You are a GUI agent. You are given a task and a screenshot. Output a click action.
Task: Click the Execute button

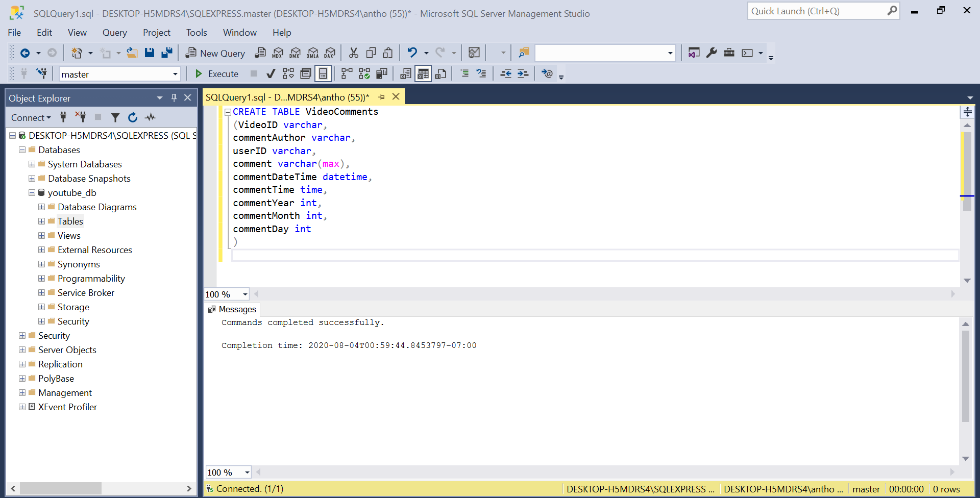[217, 74]
